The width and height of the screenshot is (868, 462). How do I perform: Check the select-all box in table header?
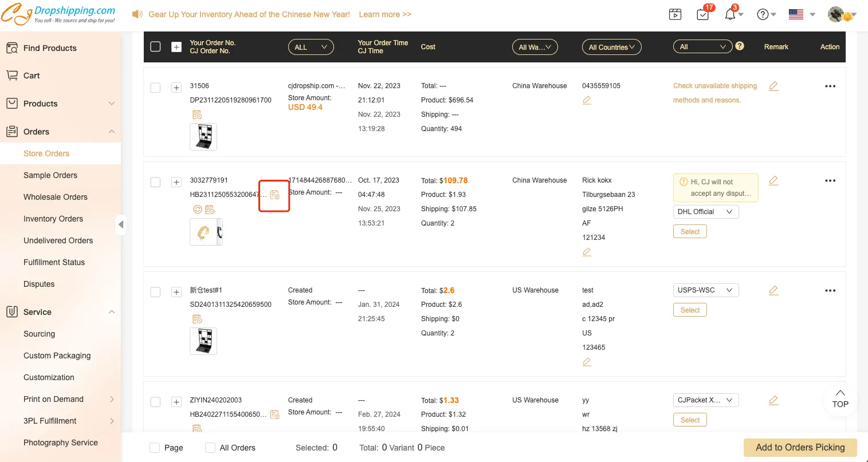155,47
